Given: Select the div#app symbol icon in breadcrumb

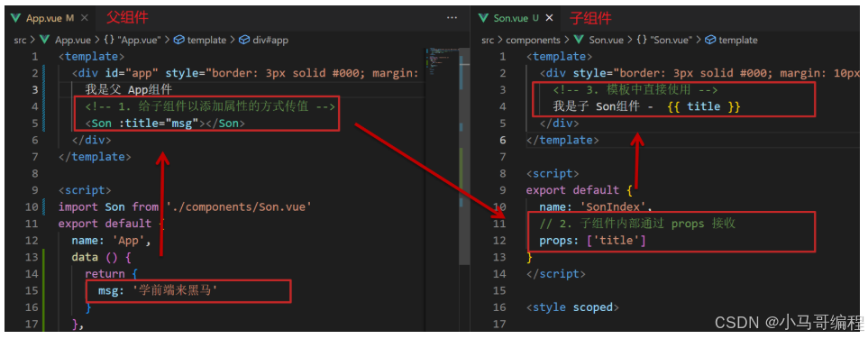Looking at the screenshot, I should pos(244,40).
